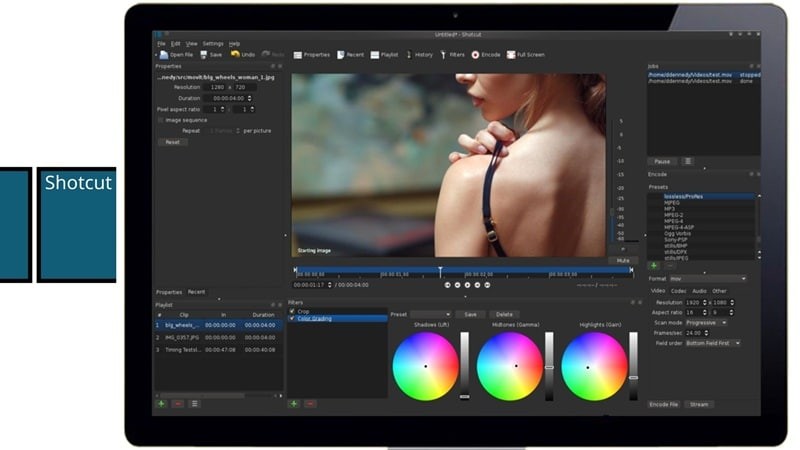Click the Stream button

click(x=699, y=404)
